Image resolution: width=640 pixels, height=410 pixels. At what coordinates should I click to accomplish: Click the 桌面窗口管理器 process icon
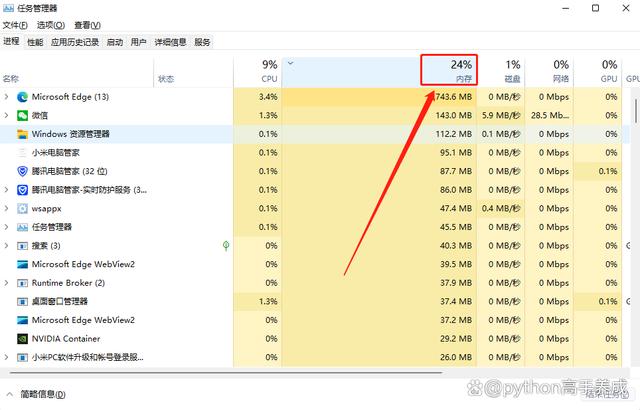pyautogui.click(x=22, y=302)
